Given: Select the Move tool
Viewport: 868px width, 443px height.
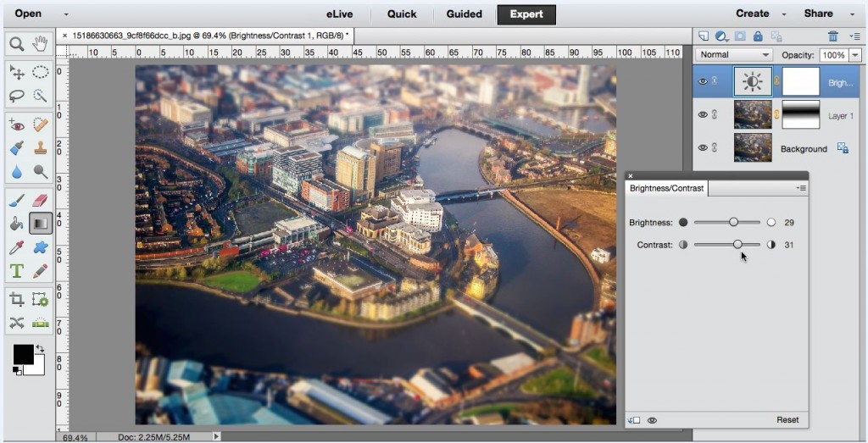Looking at the screenshot, I should 17,73.
